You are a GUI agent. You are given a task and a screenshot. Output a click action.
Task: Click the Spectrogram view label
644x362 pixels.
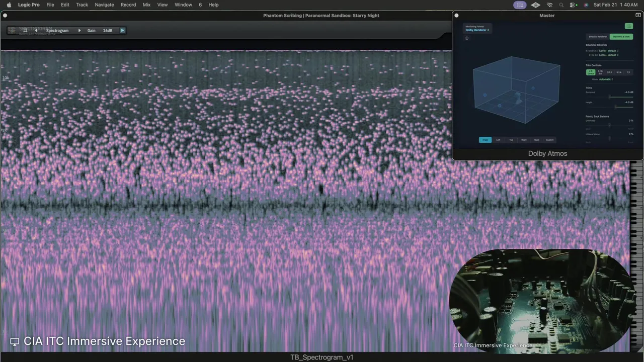point(57,31)
